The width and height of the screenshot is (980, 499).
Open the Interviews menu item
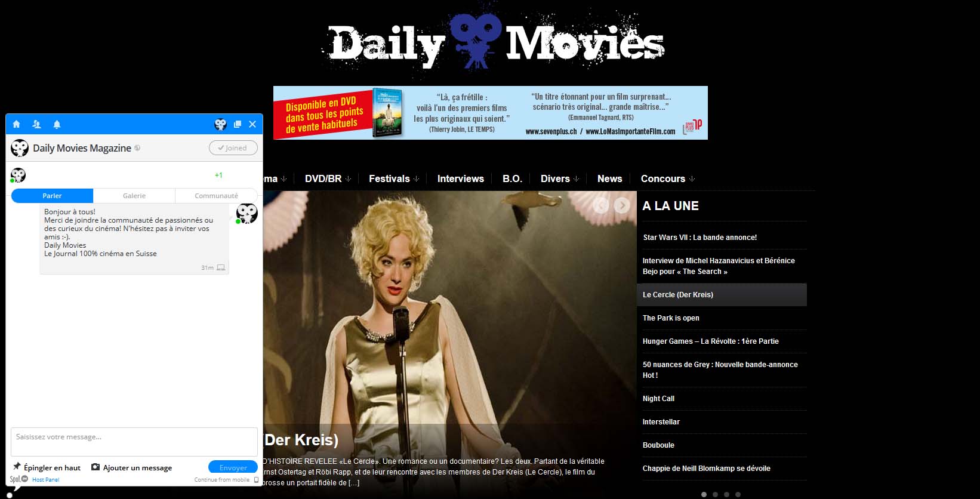460,178
